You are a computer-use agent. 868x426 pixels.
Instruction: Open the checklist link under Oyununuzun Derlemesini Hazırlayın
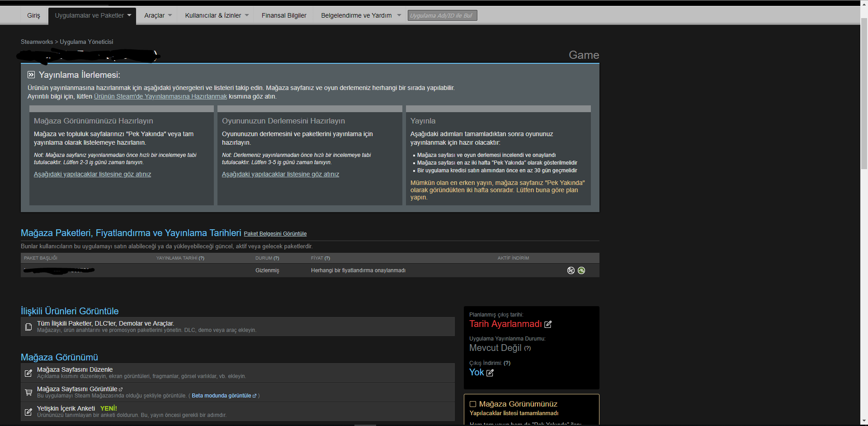tap(280, 174)
